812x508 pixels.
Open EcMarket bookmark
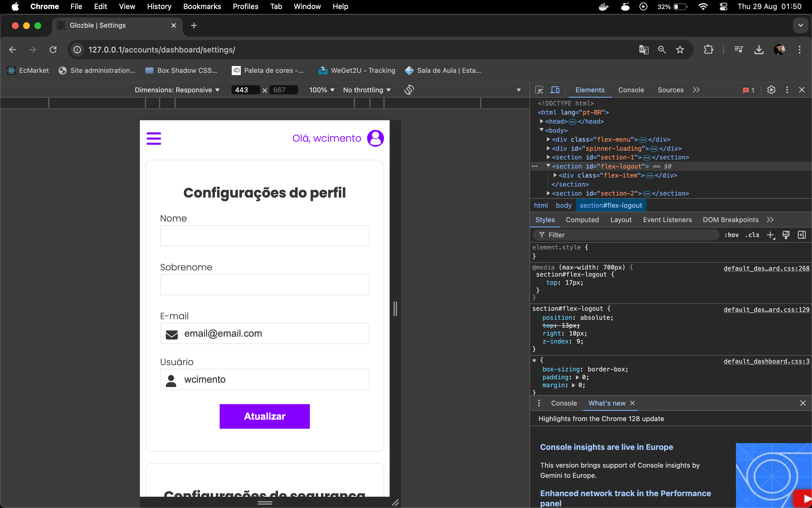click(28, 71)
